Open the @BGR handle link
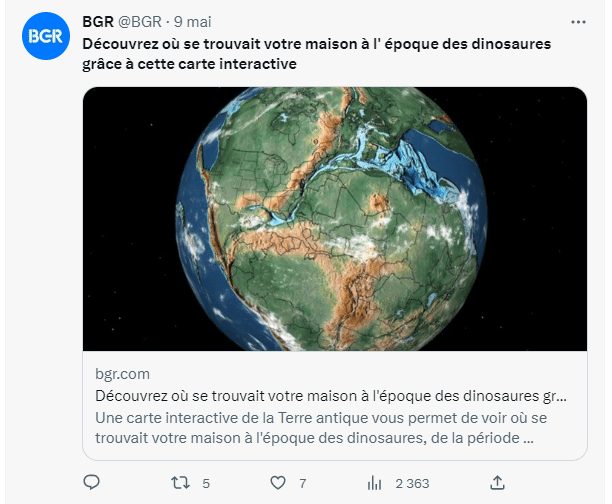The width and height of the screenshot is (612, 504). [x=140, y=22]
